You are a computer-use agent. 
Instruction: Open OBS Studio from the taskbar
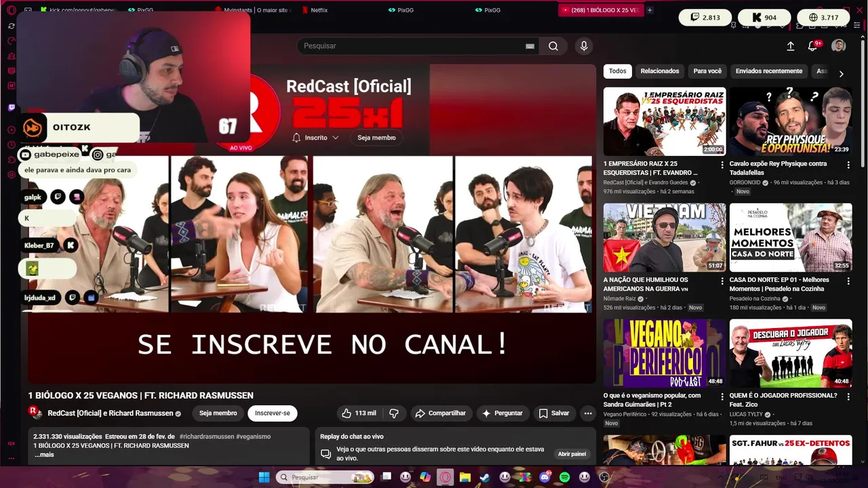click(x=604, y=477)
